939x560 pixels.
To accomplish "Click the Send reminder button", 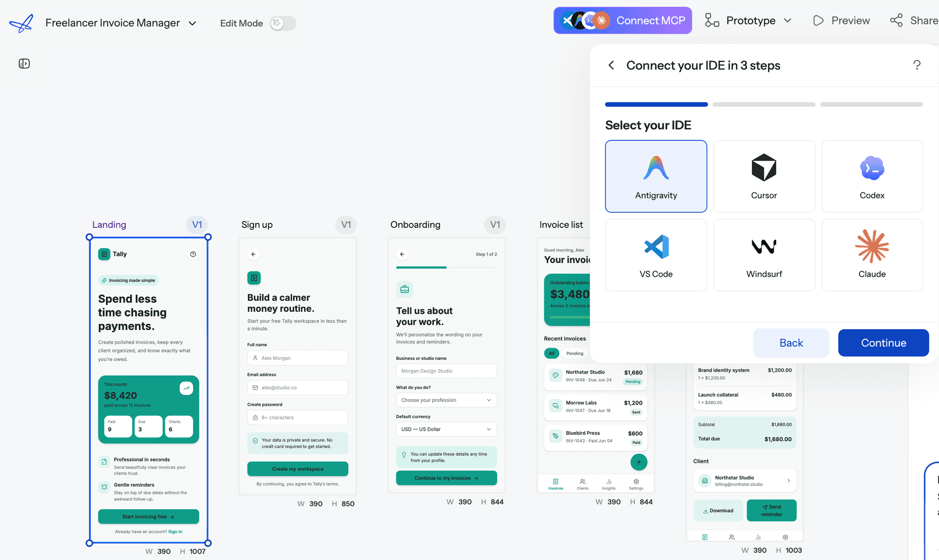I will pos(772,510).
